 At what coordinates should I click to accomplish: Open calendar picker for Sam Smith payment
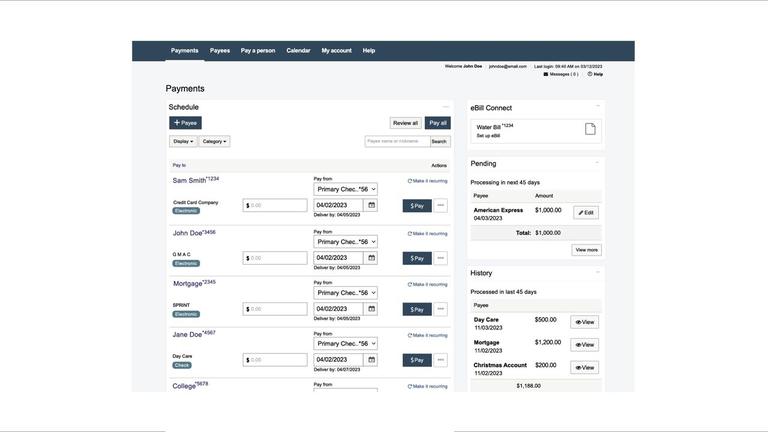[x=372, y=205]
